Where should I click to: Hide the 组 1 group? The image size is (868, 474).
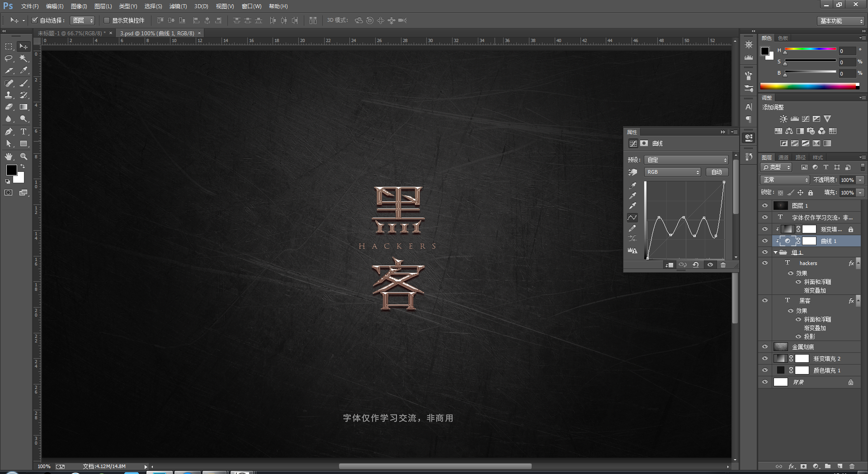tap(765, 252)
